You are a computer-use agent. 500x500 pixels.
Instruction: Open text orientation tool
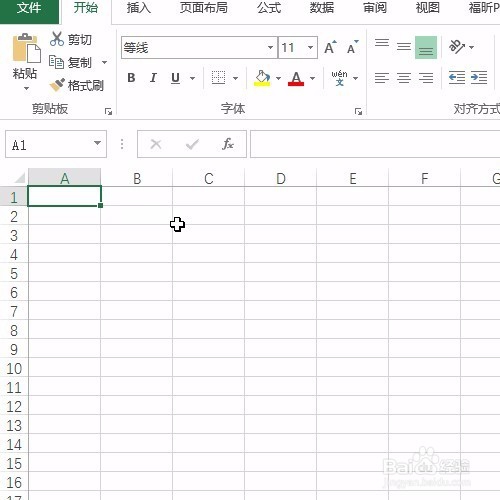pos(457,47)
